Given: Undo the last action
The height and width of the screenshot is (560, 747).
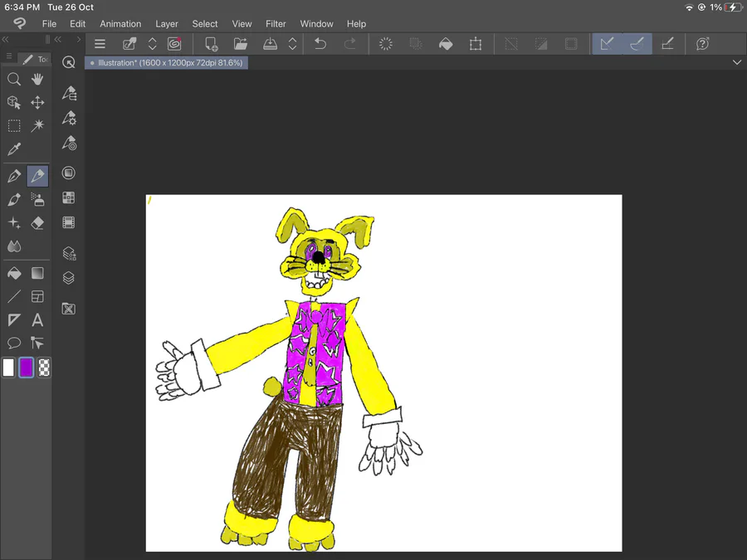Looking at the screenshot, I should tap(320, 44).
